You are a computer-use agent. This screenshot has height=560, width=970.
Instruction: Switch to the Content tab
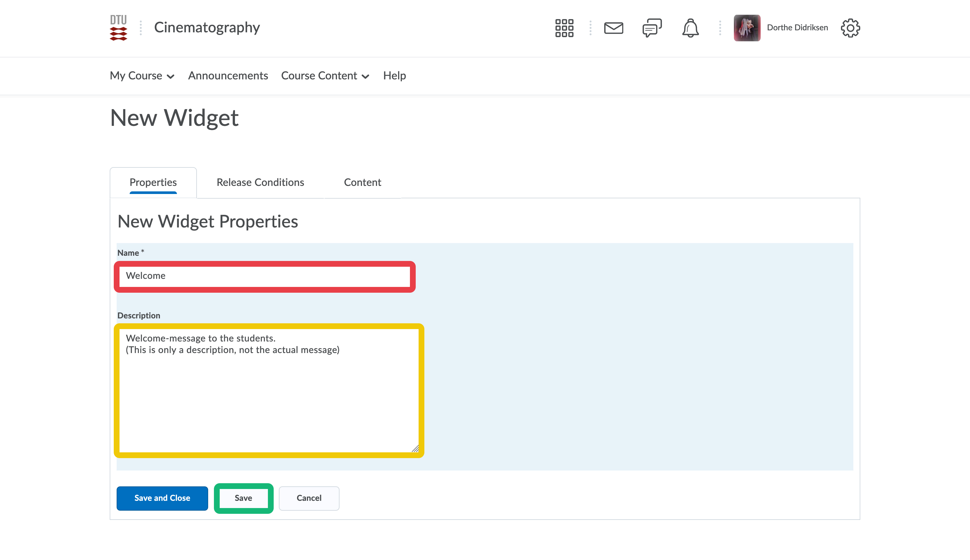pos(362,182)
